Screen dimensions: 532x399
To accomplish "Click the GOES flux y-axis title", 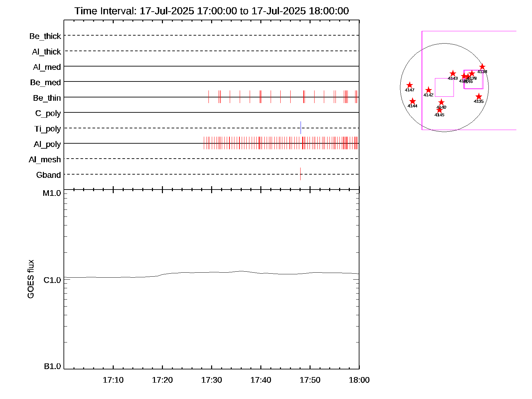I will (31, 279).
